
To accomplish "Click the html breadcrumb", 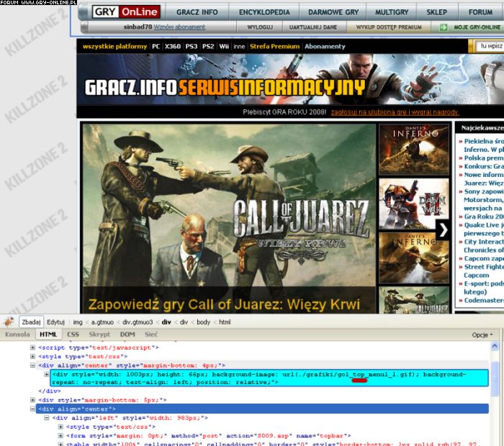I will tap(225, 322).
